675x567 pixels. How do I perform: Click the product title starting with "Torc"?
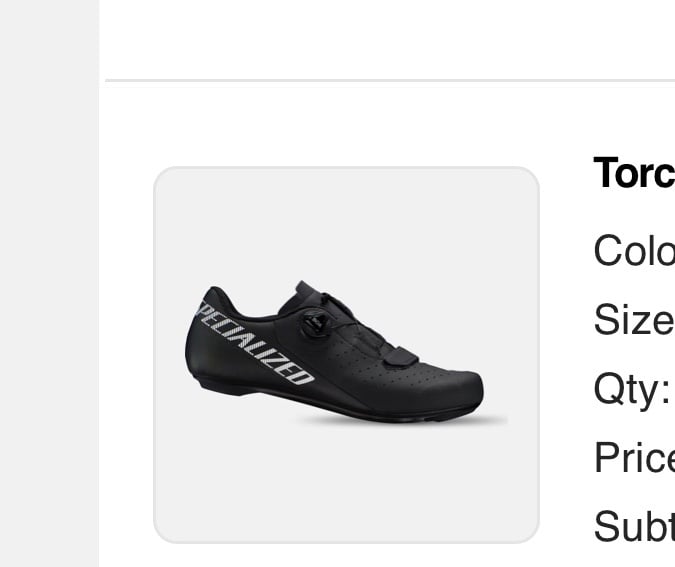point(634,173)
